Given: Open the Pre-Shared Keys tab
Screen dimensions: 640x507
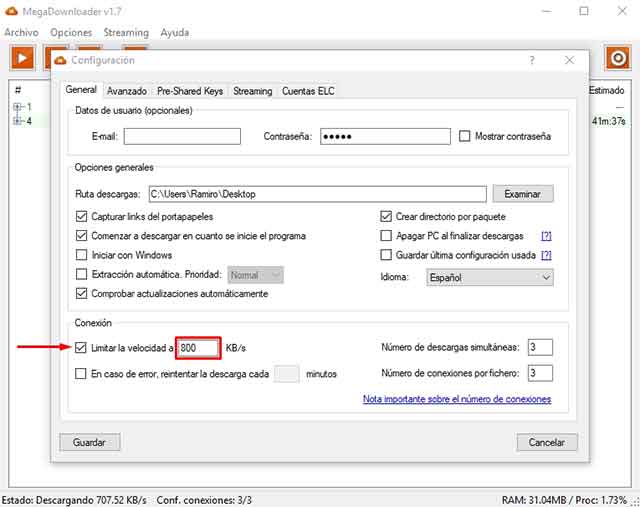Looking at the screenshot, I should (190, 91).
